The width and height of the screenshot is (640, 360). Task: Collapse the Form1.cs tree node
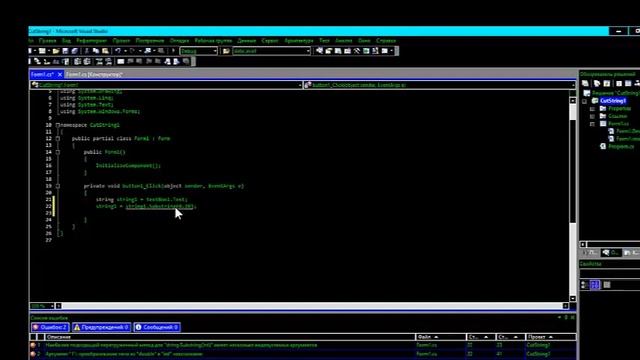[x=592, y=124]
